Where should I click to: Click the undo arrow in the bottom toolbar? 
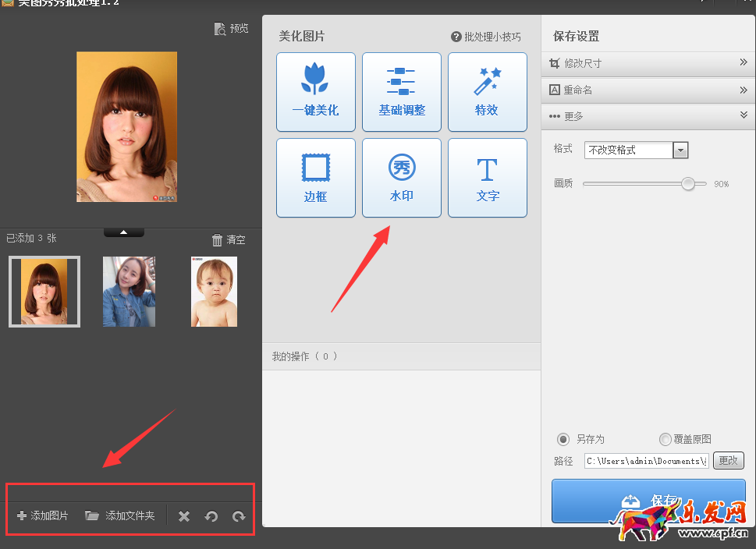(x=211, y=516)
